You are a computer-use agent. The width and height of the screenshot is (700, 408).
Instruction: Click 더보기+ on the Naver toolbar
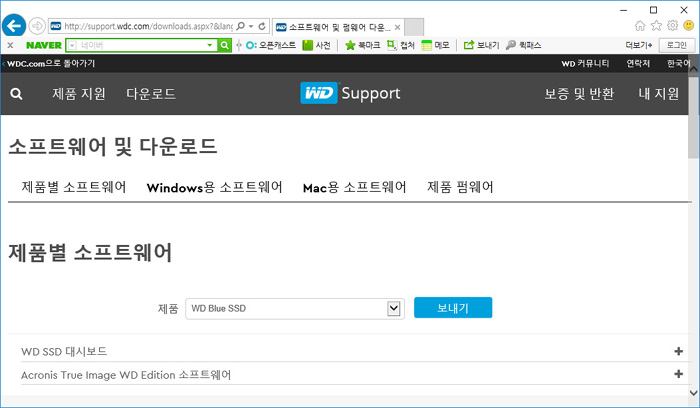638,45
